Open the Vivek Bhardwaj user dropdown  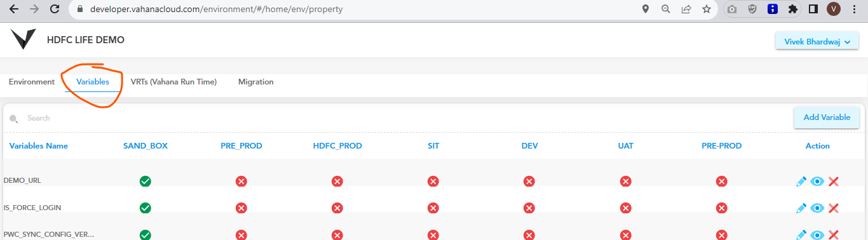point(817,41)
